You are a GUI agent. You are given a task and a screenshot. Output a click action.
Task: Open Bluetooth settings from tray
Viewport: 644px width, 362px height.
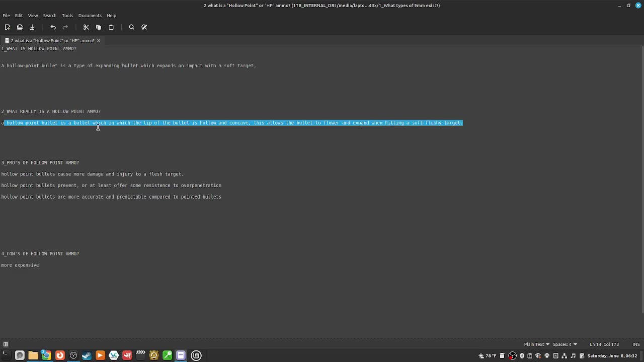pos(522,356)
